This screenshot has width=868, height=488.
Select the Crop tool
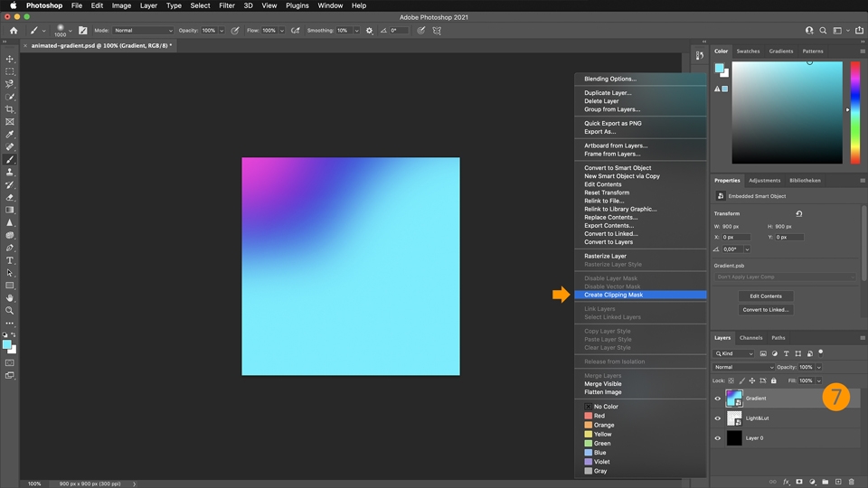coord(10,109)
